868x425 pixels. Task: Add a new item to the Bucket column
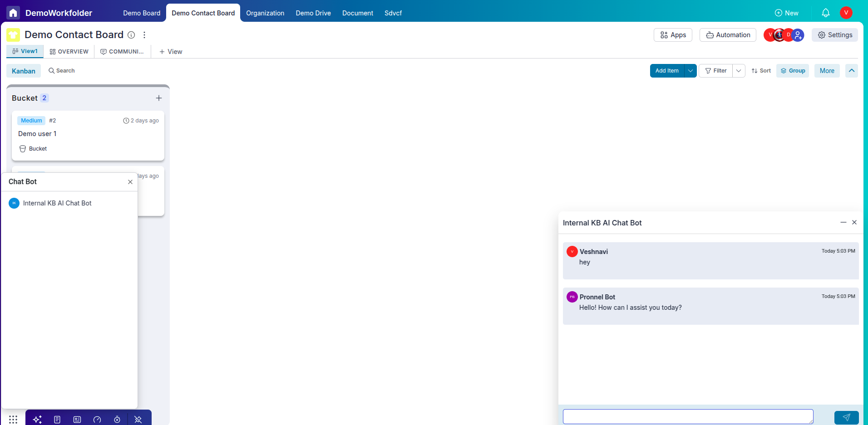[x=159, y=98]
